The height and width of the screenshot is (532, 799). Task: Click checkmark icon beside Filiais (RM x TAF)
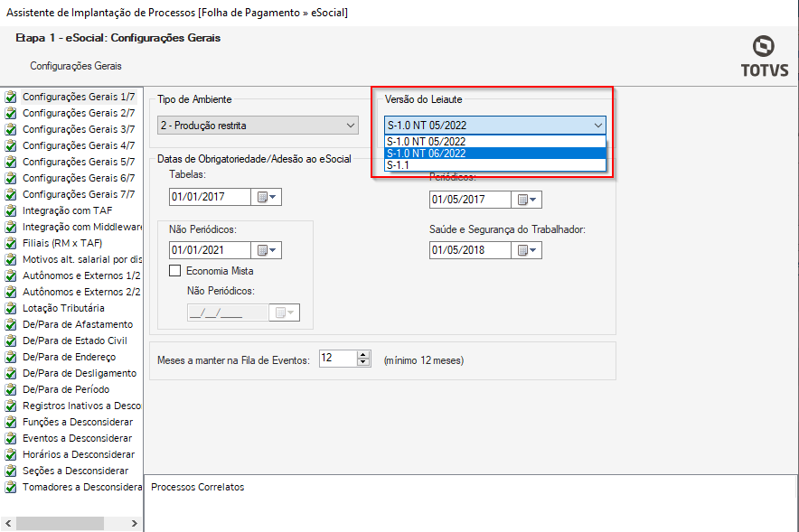tap(11, 243)
